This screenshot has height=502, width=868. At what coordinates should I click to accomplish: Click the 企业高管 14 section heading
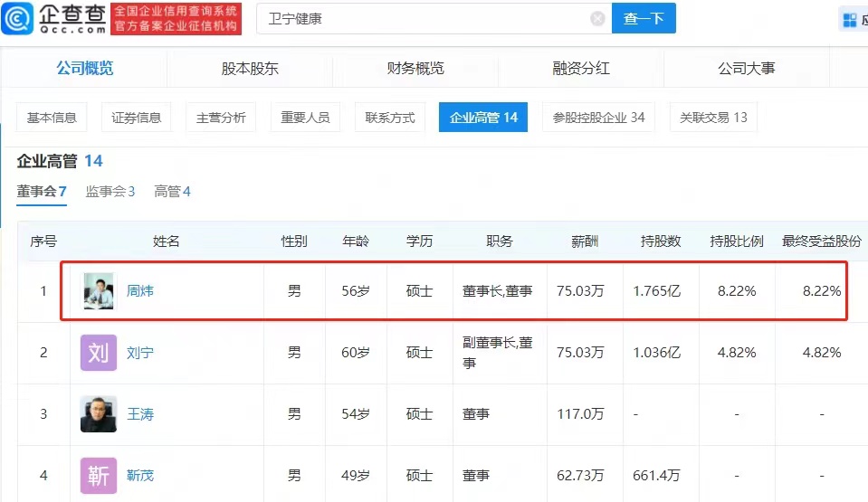(x=60, y=161)
